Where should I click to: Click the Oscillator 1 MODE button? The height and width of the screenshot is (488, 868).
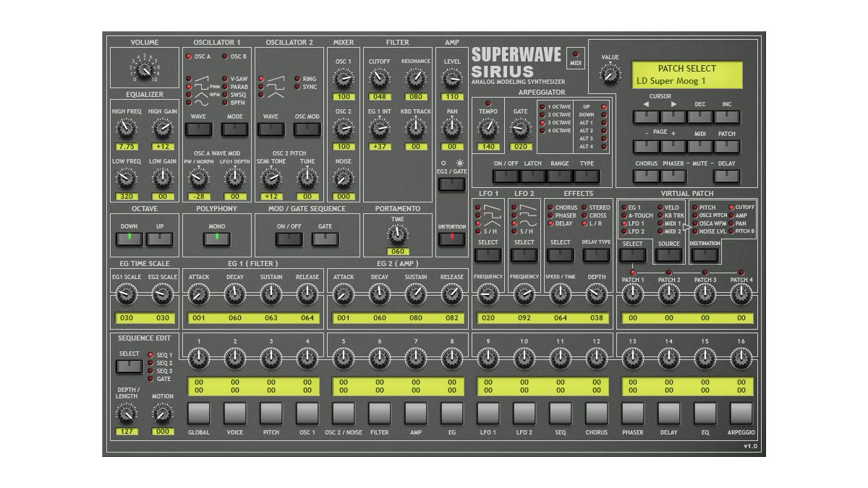click(234, 129)
